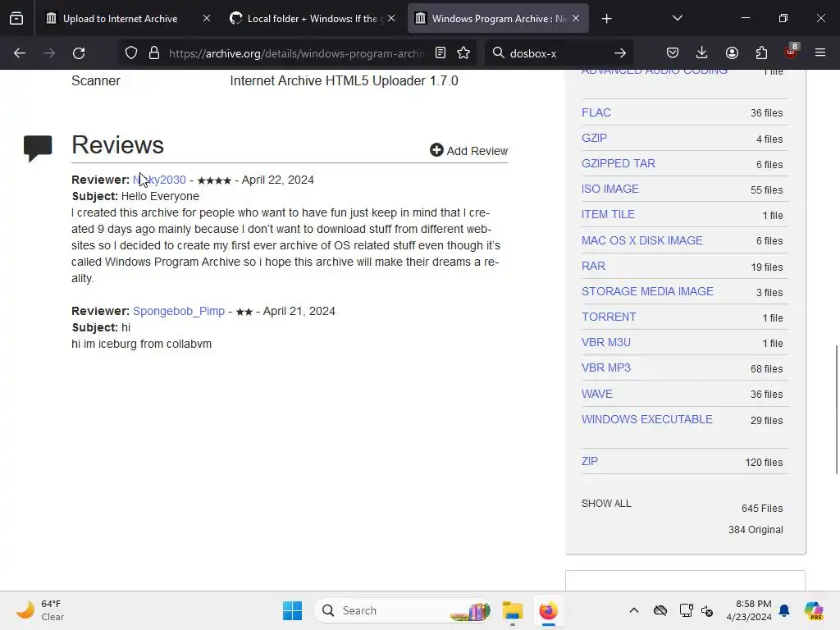This screenshot has width=840, height=630.
Task: List all tabs dropdown
Action: click(677, 19)
